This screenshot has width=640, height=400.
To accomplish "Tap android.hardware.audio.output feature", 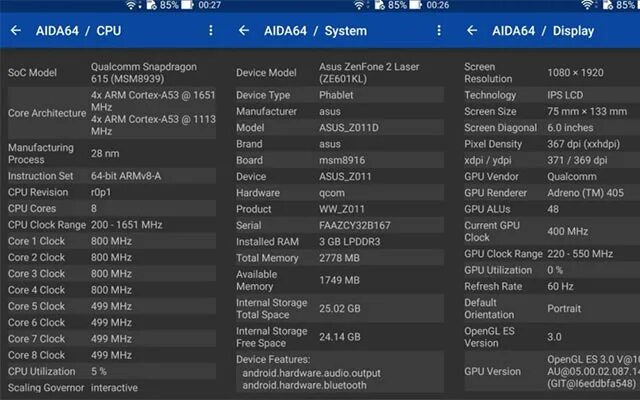I will point(311,373).
